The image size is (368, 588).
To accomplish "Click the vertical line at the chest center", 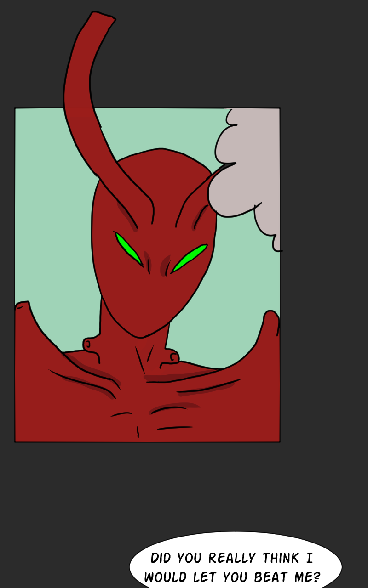I will 138,431.
